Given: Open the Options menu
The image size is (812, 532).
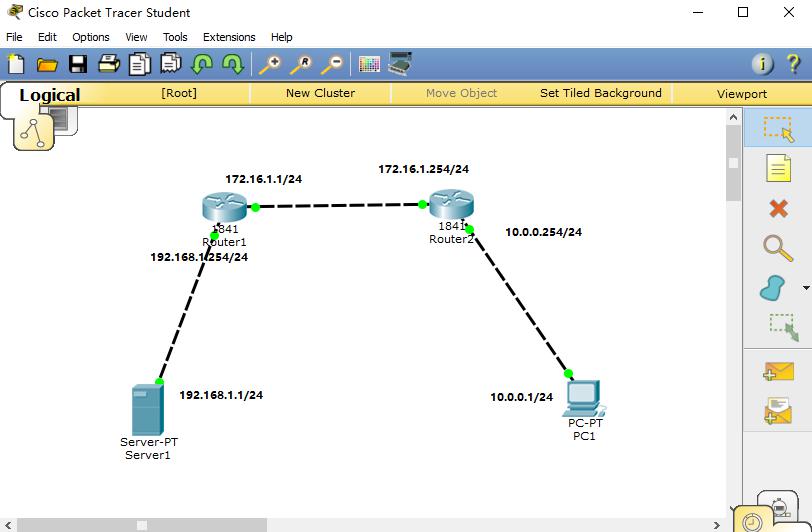Looking at the screenshot, I should [x=91, y=37].
